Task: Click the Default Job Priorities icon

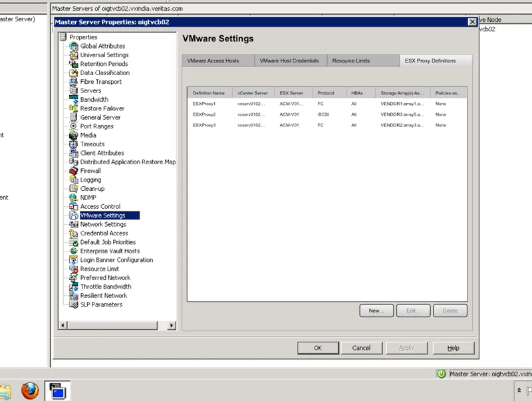Action: point(74,242)
